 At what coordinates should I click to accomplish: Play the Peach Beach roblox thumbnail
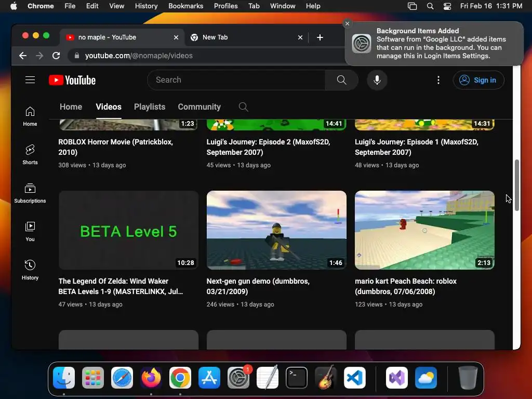(425, 230)
